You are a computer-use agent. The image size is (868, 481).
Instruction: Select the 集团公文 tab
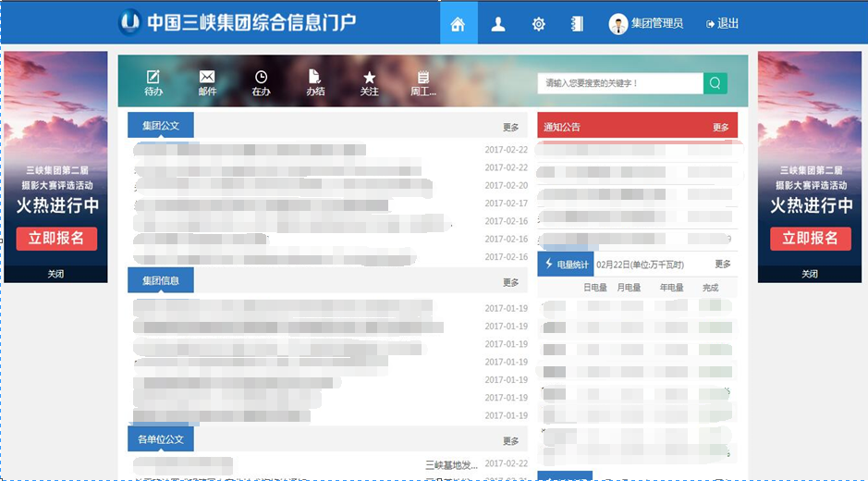coord(161,125)
